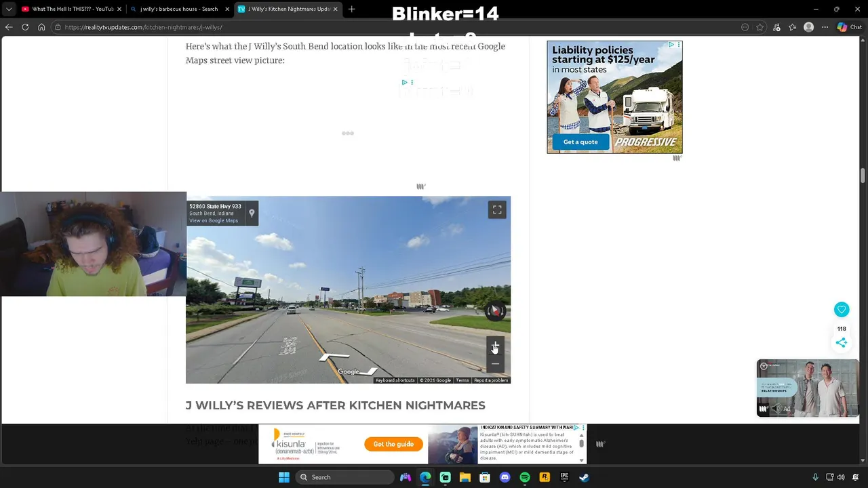Open Discord from taskbar
The height and width of the screenshot is (488, 868).
point(505,477)
